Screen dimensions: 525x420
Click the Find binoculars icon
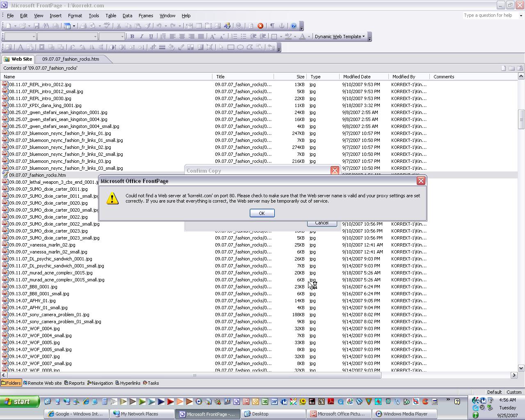point(46,26)
